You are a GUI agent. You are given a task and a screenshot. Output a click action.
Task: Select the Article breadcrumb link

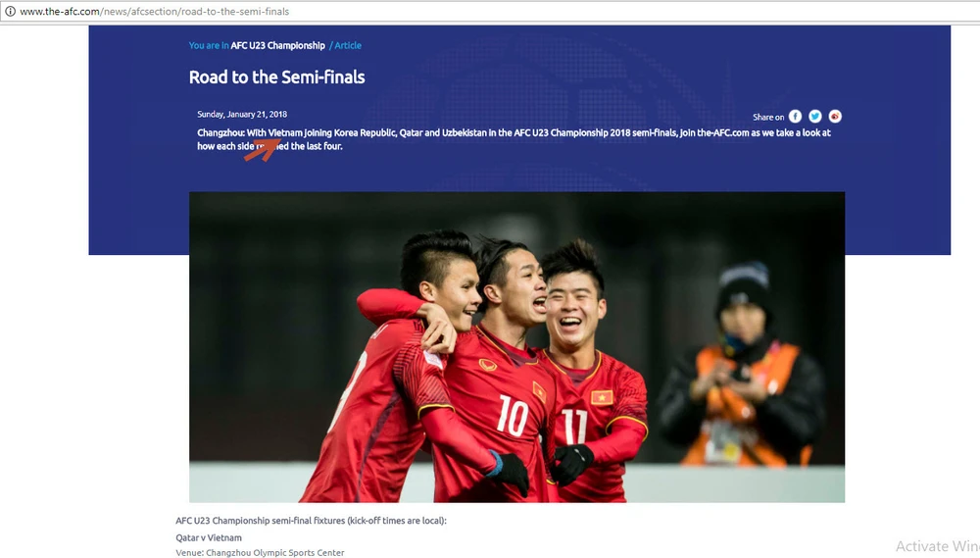[348, 46]
